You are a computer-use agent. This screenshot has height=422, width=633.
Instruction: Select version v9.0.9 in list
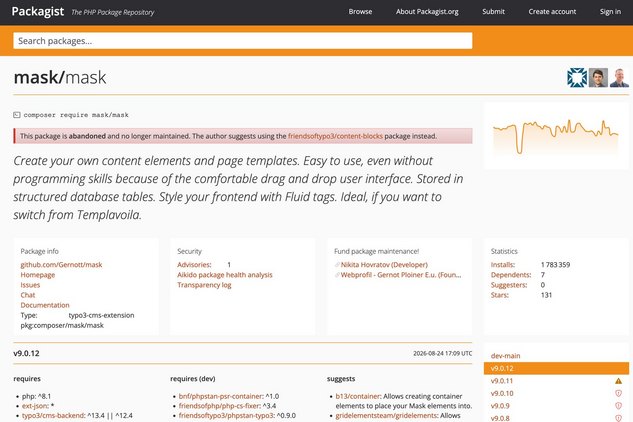coord(500,406)
